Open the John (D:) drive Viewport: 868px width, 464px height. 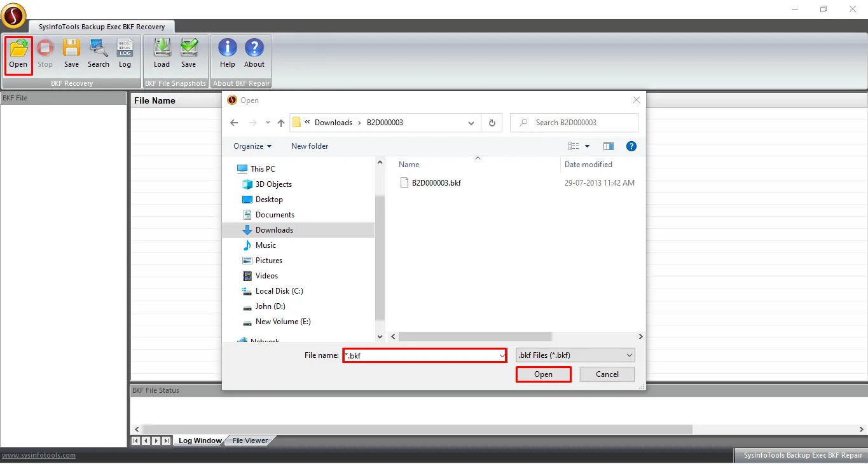[x=264, y=306]
